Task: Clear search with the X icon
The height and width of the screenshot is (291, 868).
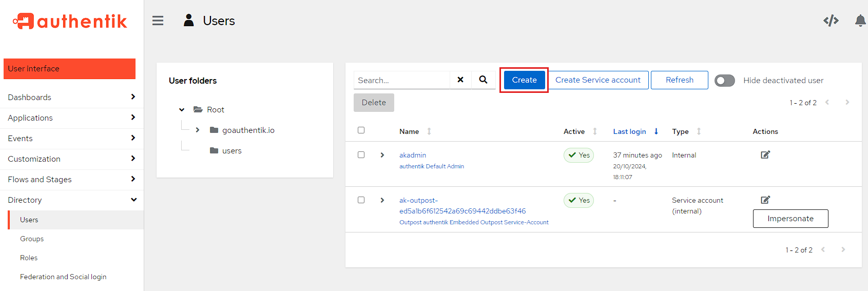Action: (460, 80)
